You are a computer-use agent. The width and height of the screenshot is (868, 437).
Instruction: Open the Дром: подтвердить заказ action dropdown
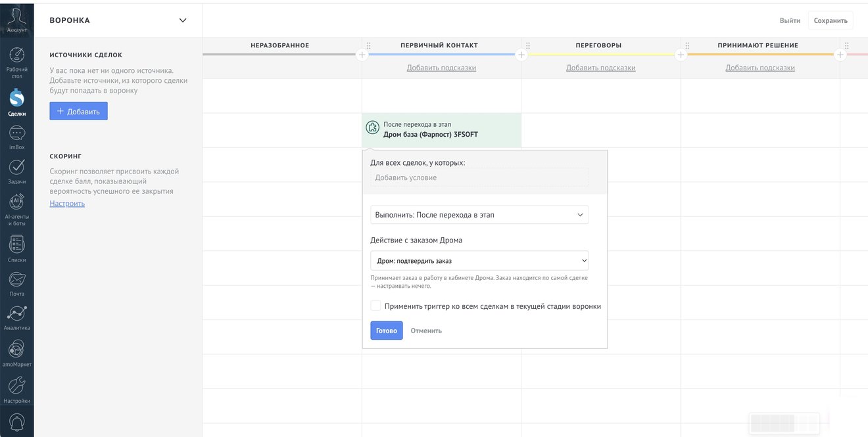pyautogui.click(x=479, y=261)
